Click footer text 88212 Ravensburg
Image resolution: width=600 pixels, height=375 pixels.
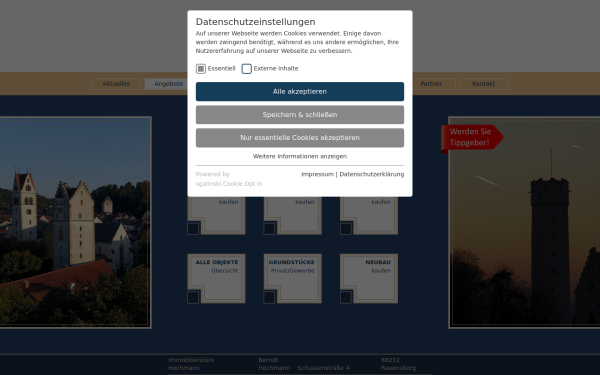coord(398,364)
